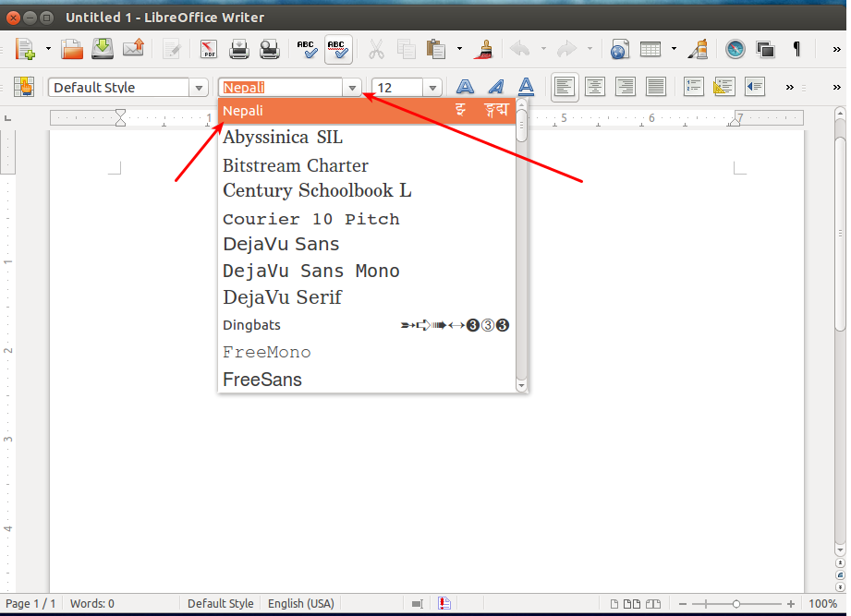Open a file with folder icon
The image size is (851, 616).
coord(72,49)
